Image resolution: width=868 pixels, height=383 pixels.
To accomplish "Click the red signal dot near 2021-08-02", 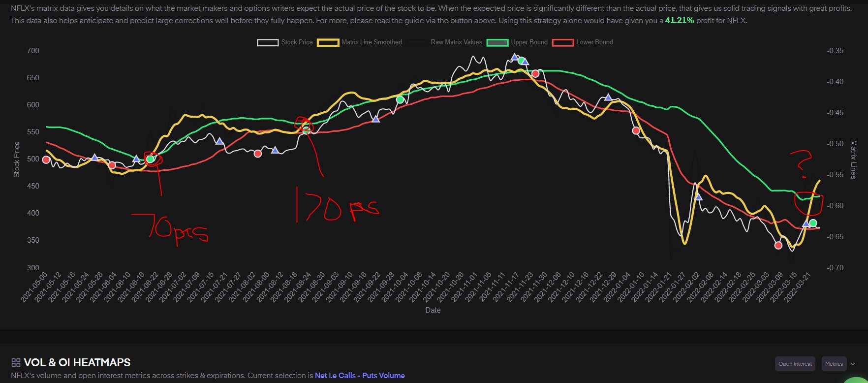I will coord(258,154).
